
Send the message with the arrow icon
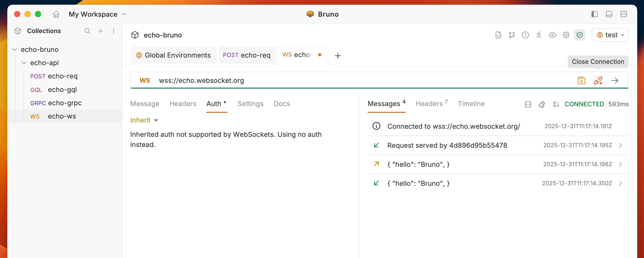(615, 81)
